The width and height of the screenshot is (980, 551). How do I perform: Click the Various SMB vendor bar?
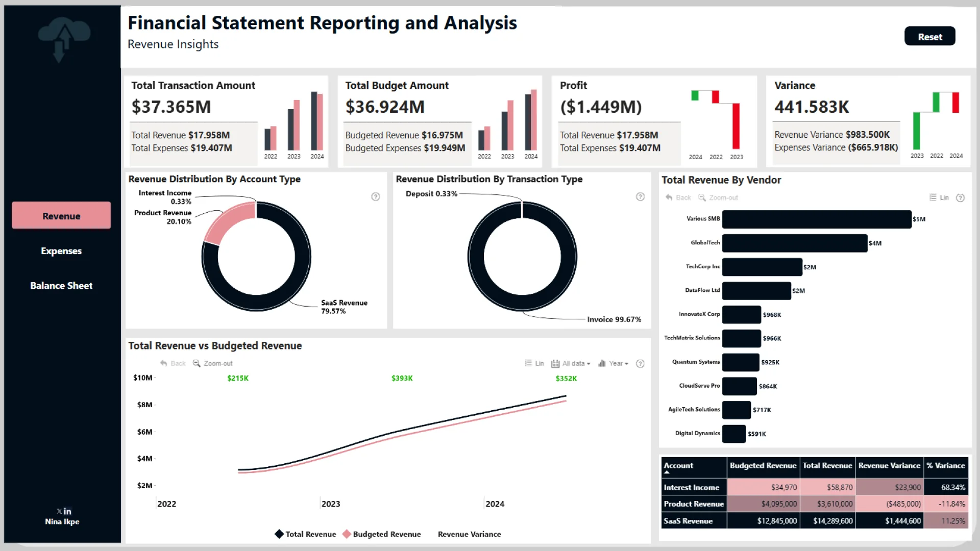(817, 219)
